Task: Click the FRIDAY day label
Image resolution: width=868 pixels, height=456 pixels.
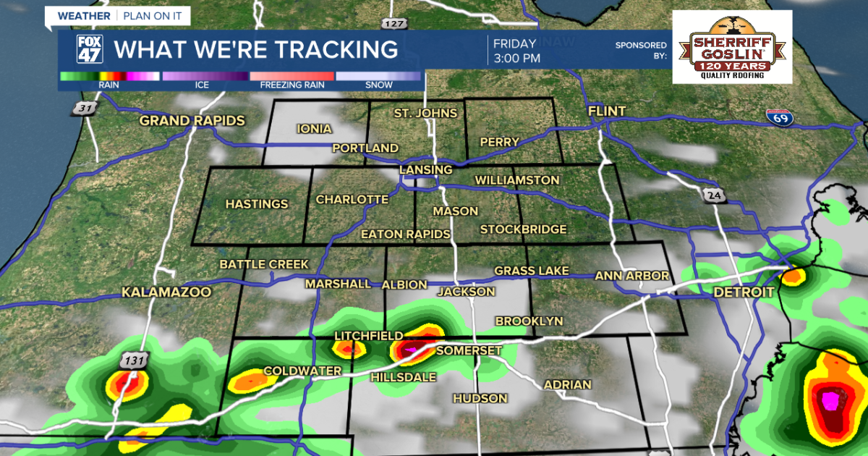Action: 514,43
